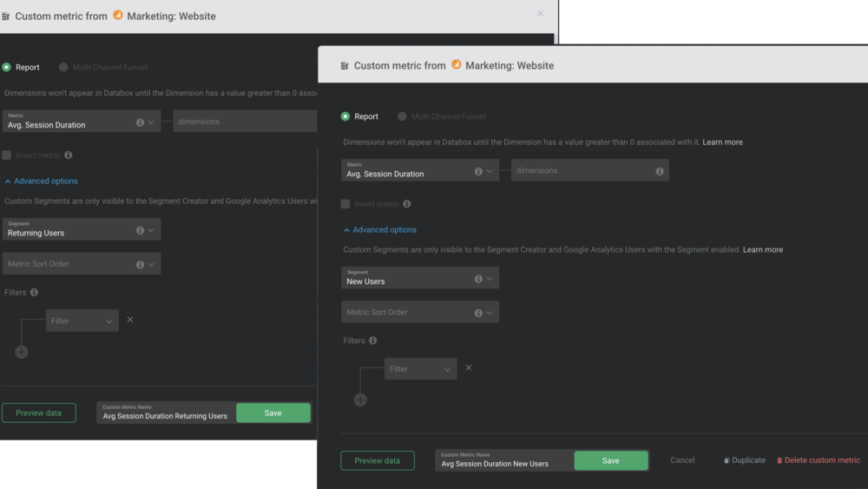Viewport: 868px width, 489px height.
Task: Click info icon beside Returning Users segment
Action: (140, 230)
